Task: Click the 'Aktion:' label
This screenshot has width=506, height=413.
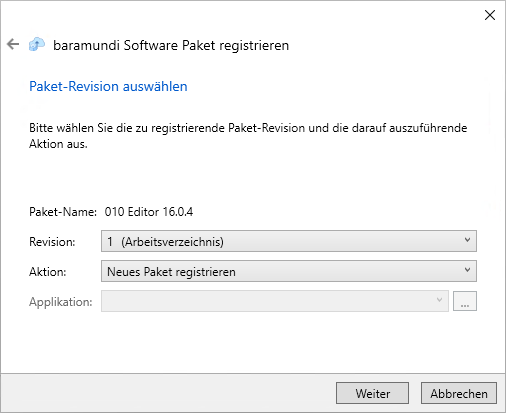Action: pos(48,272)
